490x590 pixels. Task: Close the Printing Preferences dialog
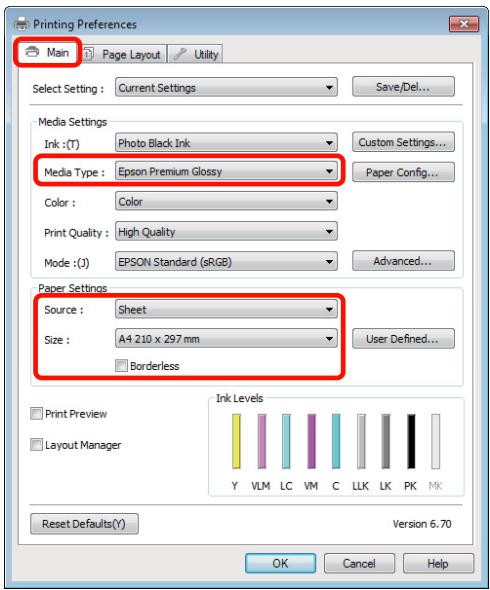464,24
